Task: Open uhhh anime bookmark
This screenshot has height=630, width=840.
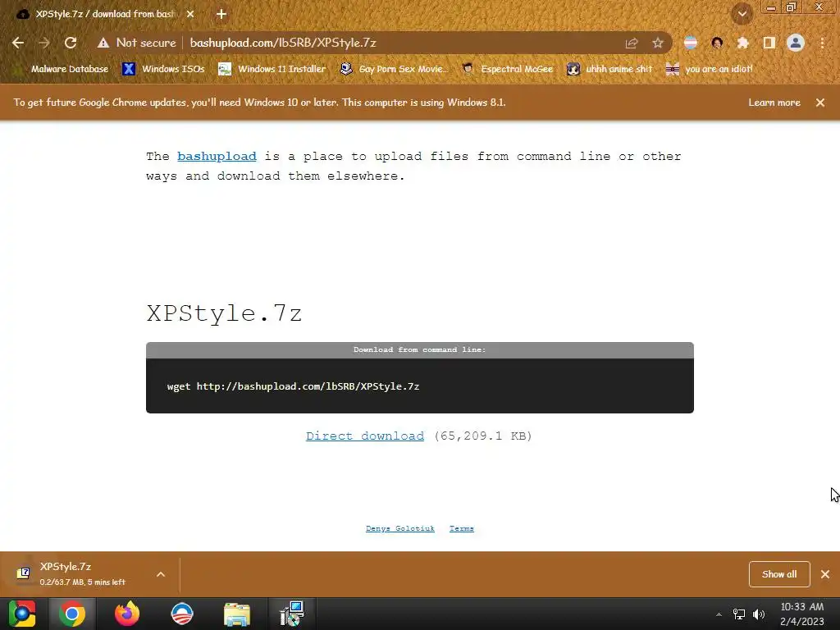Action: click(x=609, y=69)
